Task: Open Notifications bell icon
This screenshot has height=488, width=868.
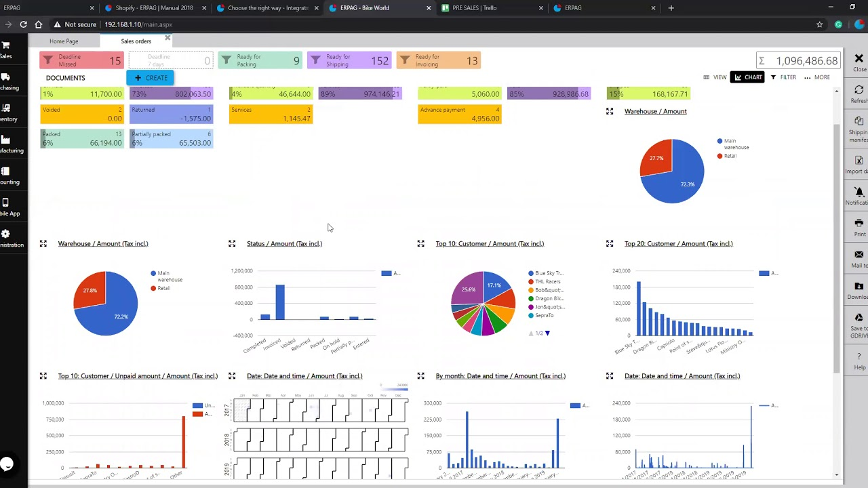Action: (859, 192)
